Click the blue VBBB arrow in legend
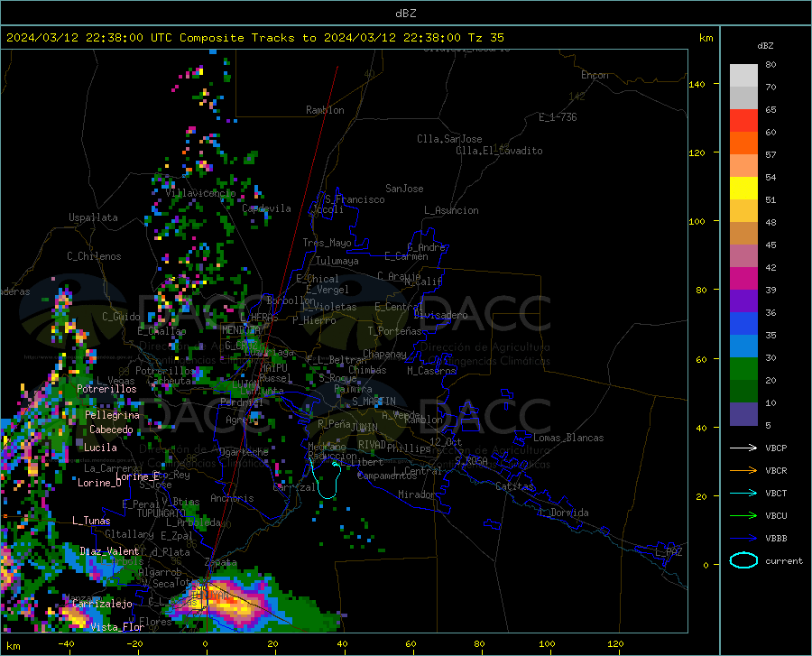Viewport: 812px width, 656px height. [743, 539]
